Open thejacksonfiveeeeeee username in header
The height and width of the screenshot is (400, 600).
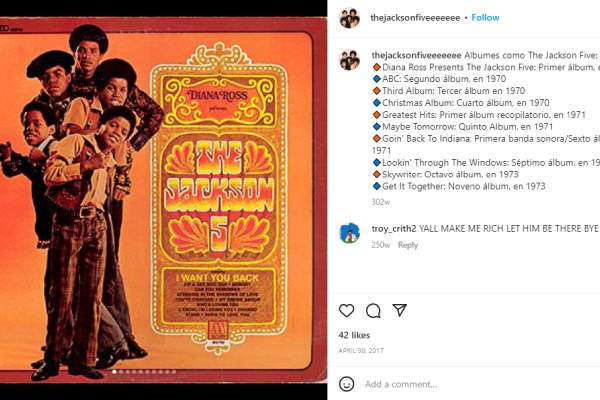pos(415,18)
